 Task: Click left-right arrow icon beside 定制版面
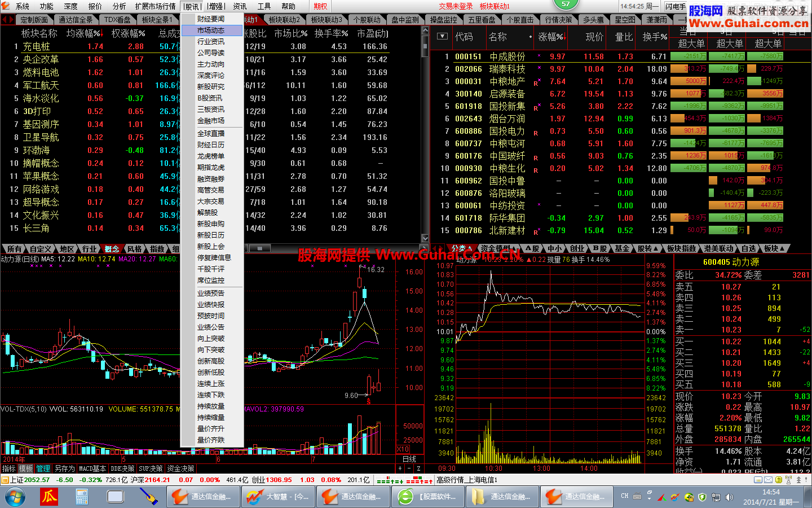[7, 20]
